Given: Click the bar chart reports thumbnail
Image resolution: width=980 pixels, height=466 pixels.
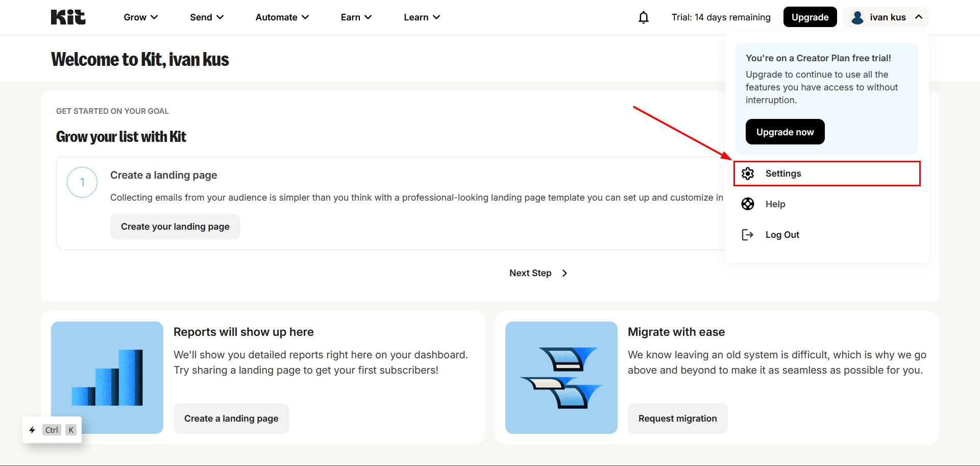Looking at the screenshot, I should point(107,378).
